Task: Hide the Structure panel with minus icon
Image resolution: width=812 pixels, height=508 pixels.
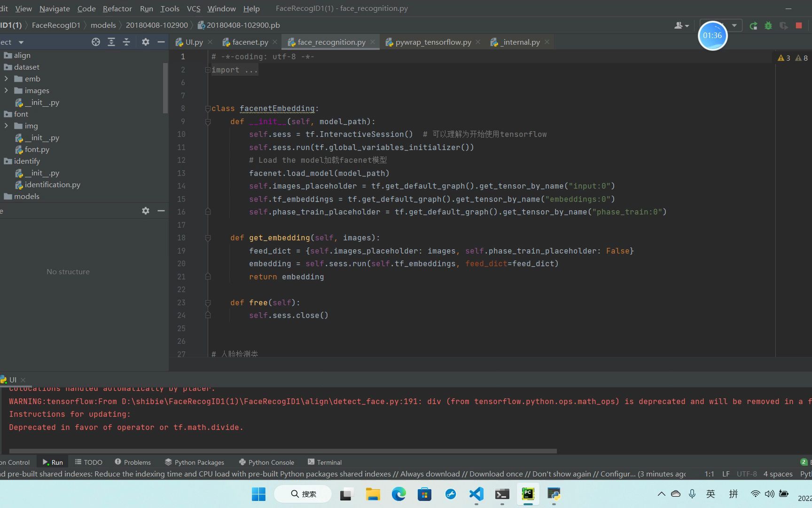Action: click(x=161, y=211)
